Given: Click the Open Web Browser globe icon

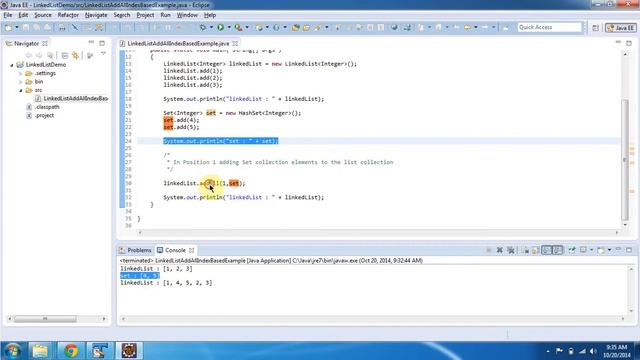Looking at the screenshot, I should tap(394, 27).
